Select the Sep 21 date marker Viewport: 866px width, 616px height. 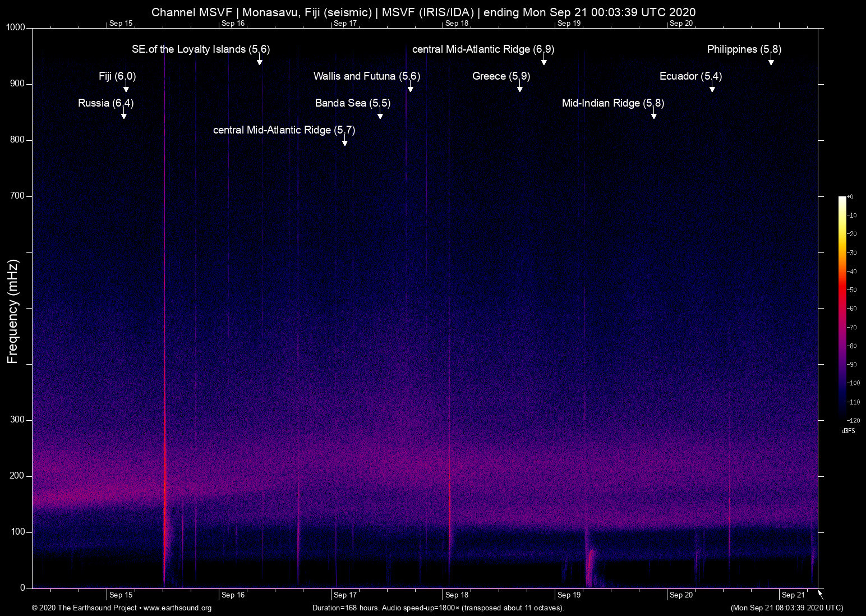(793, 595)
